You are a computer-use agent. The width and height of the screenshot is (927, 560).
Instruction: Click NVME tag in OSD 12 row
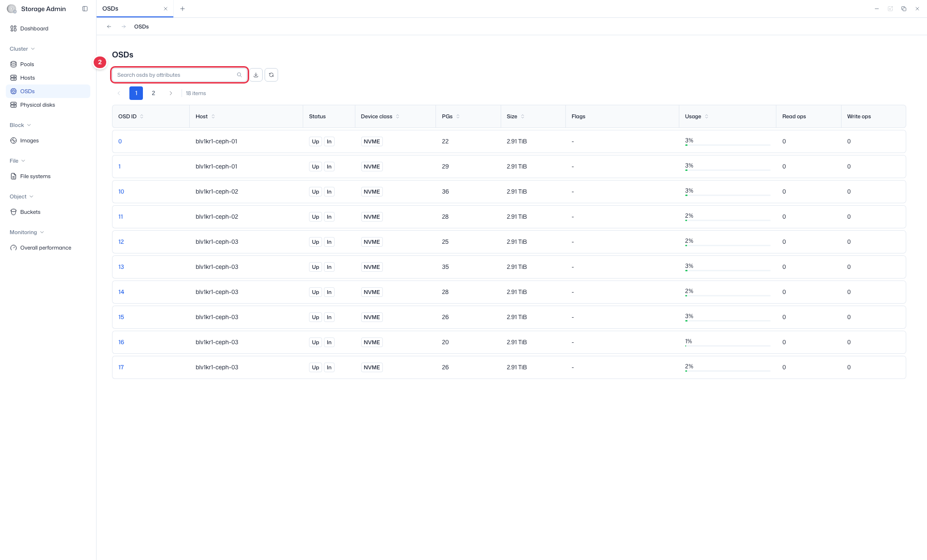pyautogui.click(x=372, y=242)
